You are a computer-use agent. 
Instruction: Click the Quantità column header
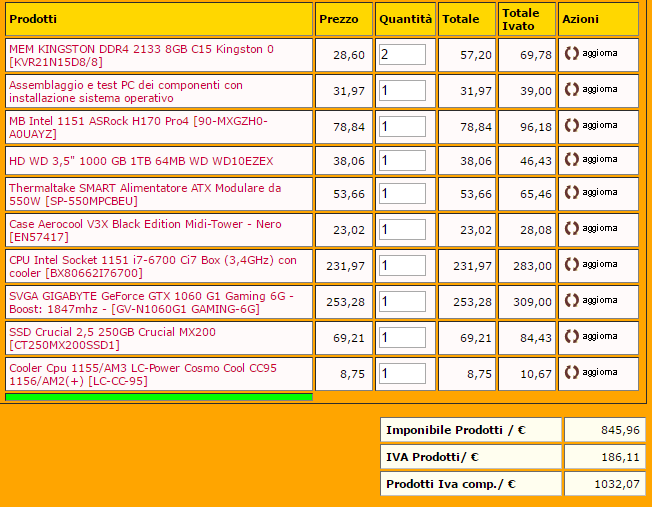coord(405,19)
